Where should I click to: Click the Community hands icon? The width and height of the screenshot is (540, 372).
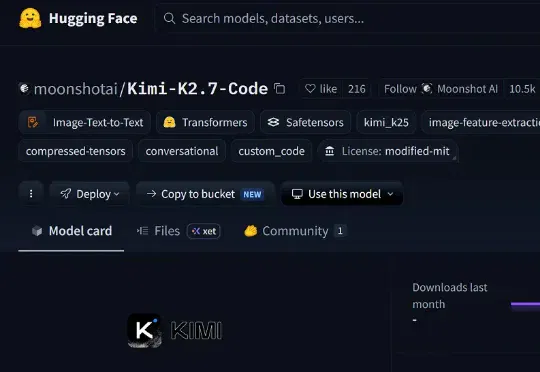[x=251, y=231]
